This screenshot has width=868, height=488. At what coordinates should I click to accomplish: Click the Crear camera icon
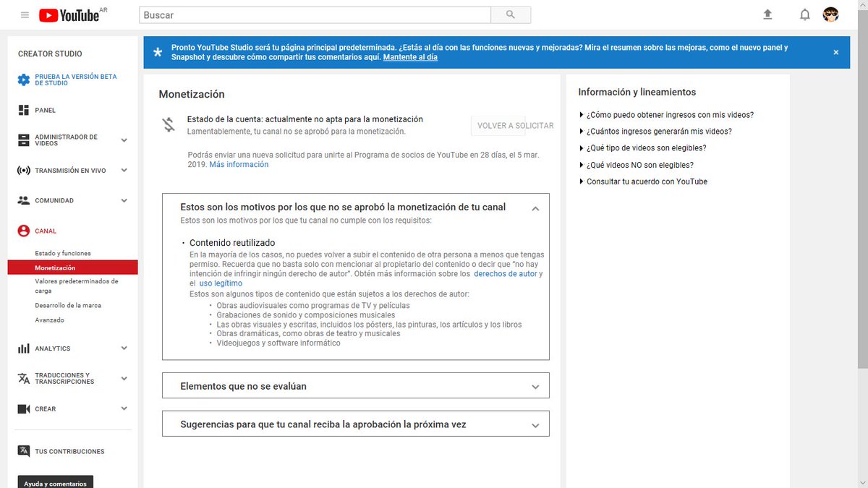(x=24, y=408)
